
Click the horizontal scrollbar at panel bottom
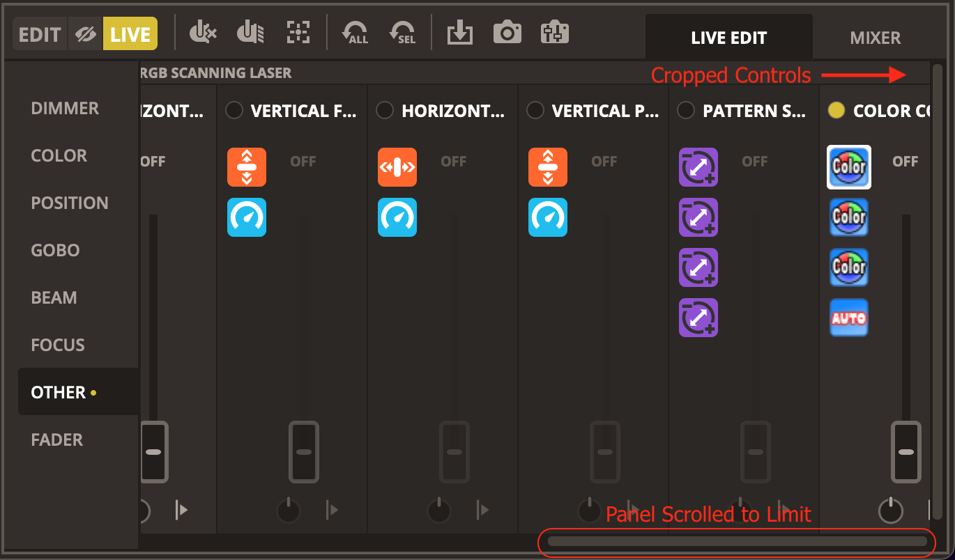[x=738, y=541]
